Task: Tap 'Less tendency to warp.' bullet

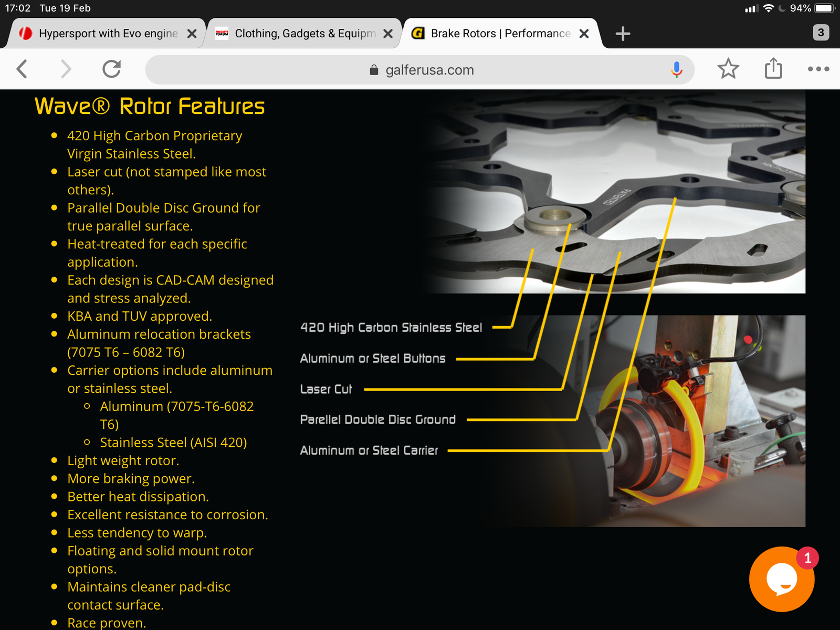Action: [137, 533]
